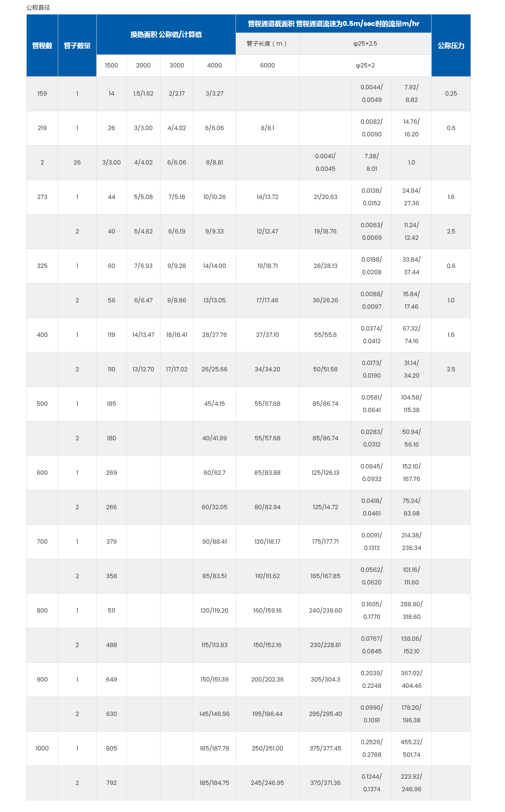Click the 管子长度（m）subheader cell
The width and height of the screenshot is (505, 812).
[x=267, y=44]
